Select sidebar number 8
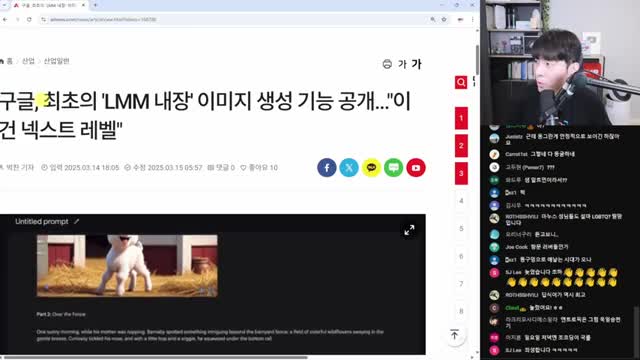The height and width of the screenshot is (360, 640). (x=461, y=311)
